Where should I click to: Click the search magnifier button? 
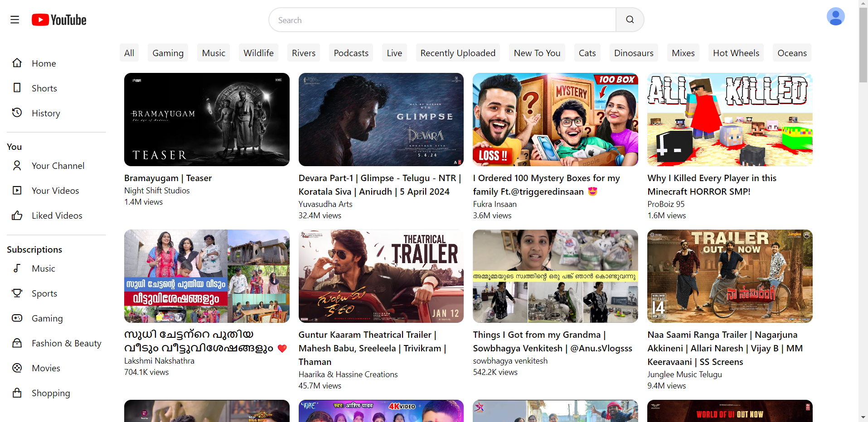[x=630, y=20]
